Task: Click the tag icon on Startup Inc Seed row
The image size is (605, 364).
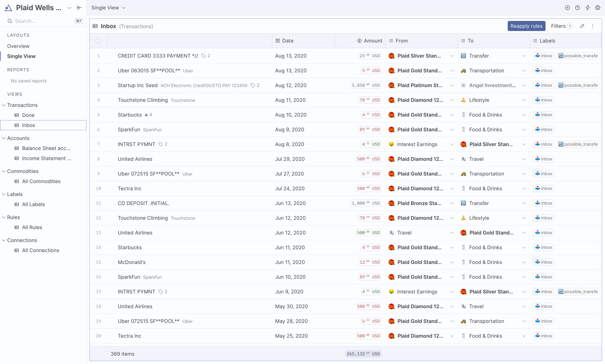Action: [253, 85]
